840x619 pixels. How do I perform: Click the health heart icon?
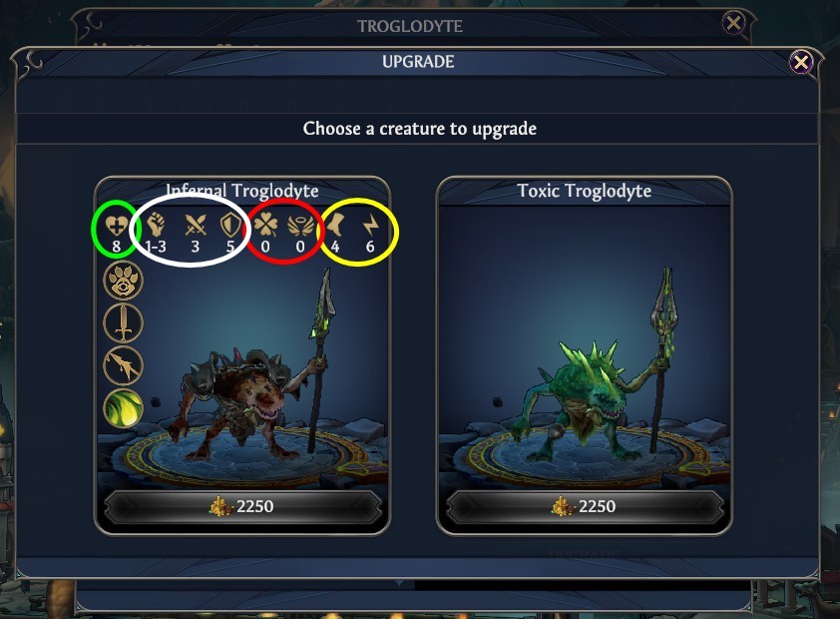point(117,226)
